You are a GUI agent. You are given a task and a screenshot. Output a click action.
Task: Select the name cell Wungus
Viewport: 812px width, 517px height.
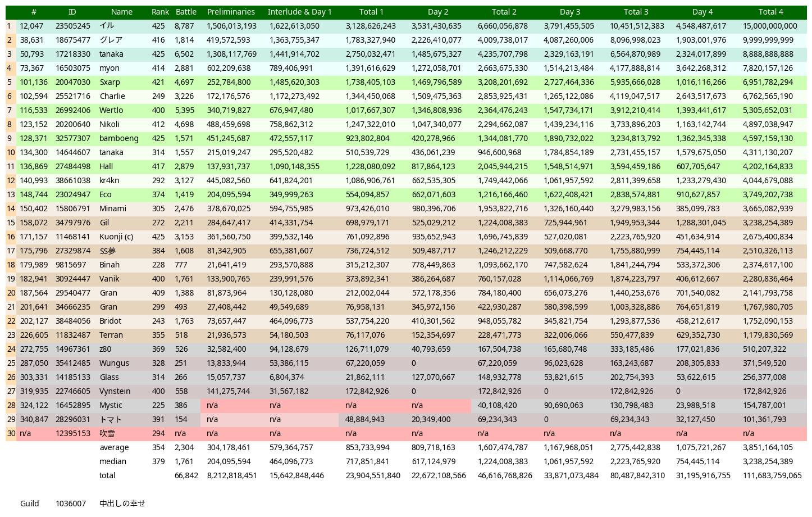(114, 363)
